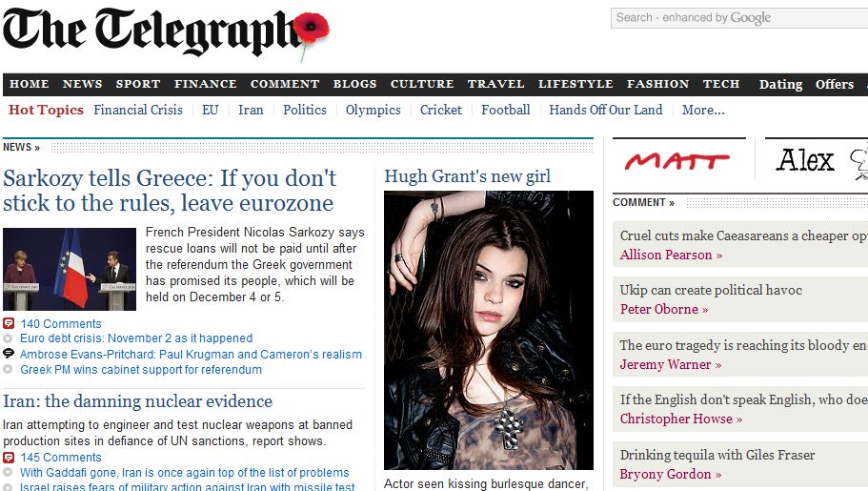Open the 145 Comments link
Viewport: 868px width, 491px height.
pyautogui.click(x=61, y=458)
